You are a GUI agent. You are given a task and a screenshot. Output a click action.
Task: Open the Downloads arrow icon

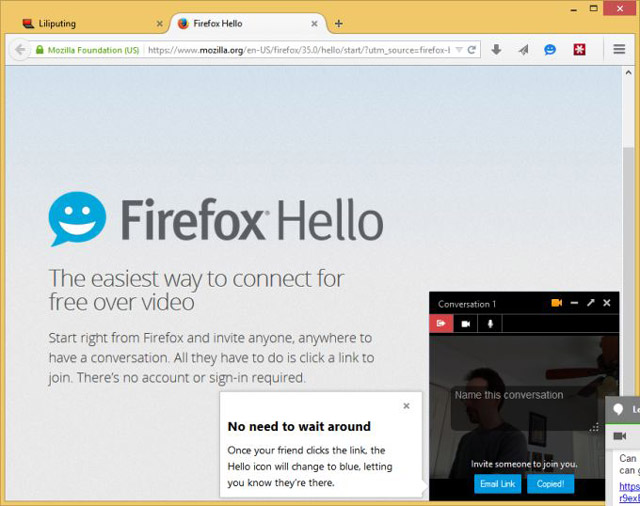[496, 50]
